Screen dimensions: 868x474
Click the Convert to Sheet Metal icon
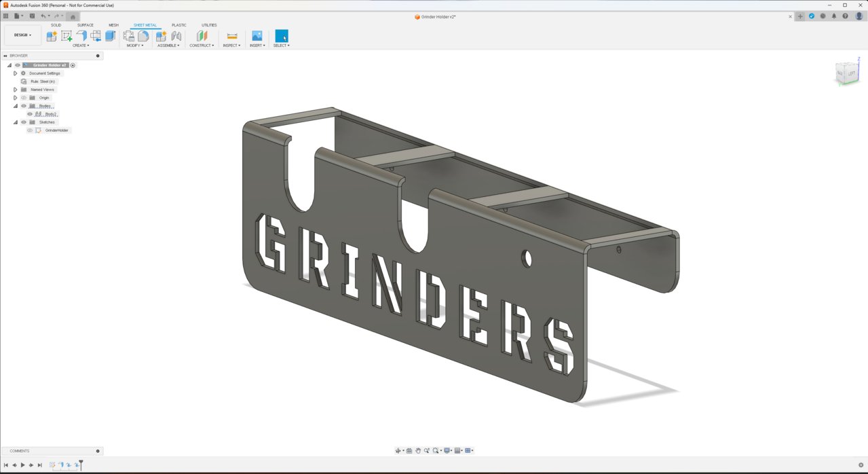tap(143, 36)
